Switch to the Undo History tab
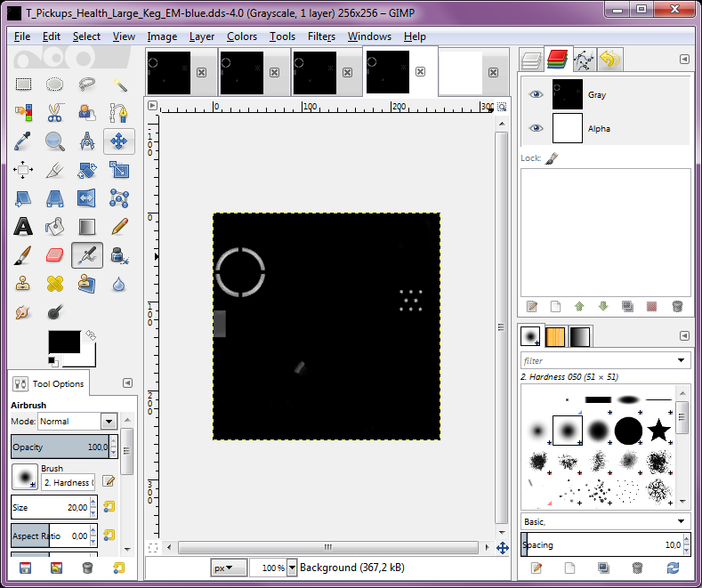Viewport: 702px width, 588px height. click(609, 60)
